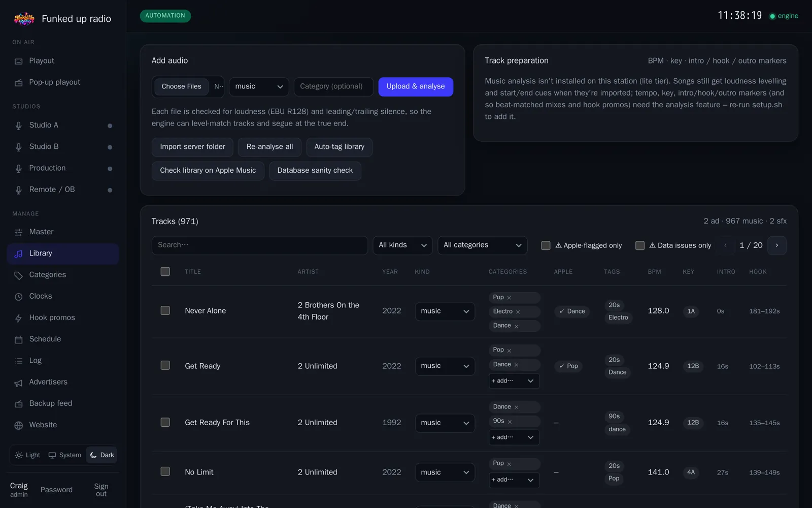Viewport: 812px width, 508px height.
Task: Remove Electro category from Never Alone
Action: pos(518,311)
